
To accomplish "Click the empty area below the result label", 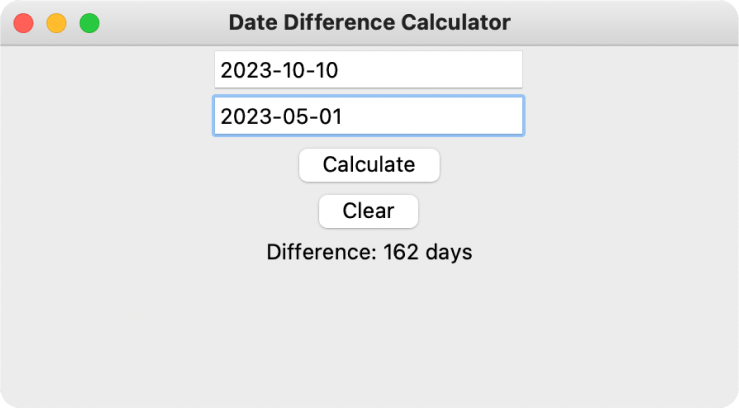I will pyautogui.click(x=369, y=330).
